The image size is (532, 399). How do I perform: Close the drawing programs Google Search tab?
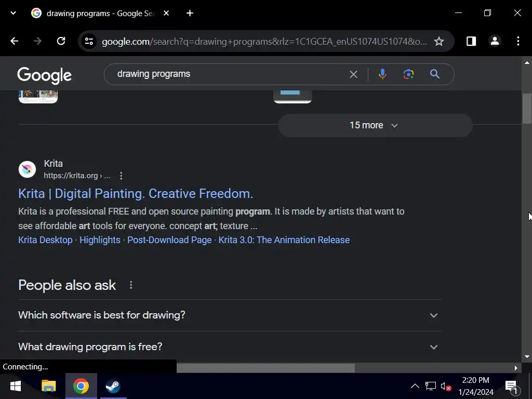pos(166,13)
